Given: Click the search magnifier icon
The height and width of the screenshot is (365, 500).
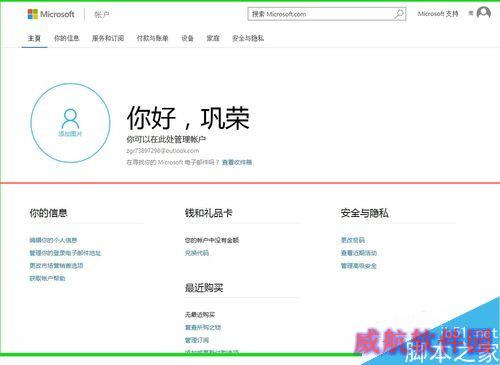Looking at the screenshot, I should coord(399,14).
